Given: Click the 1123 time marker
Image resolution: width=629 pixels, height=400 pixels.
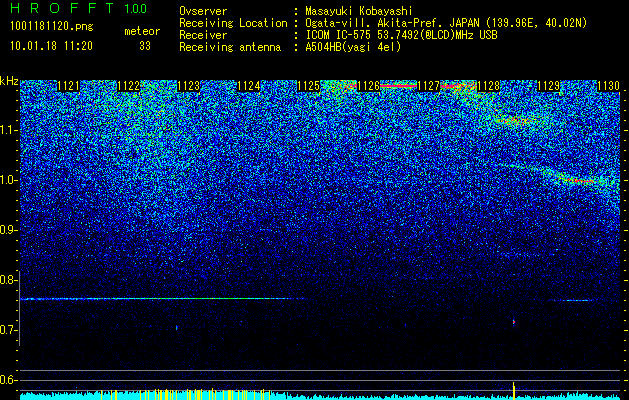Looking at the screenshot, I should click(188, 86).
